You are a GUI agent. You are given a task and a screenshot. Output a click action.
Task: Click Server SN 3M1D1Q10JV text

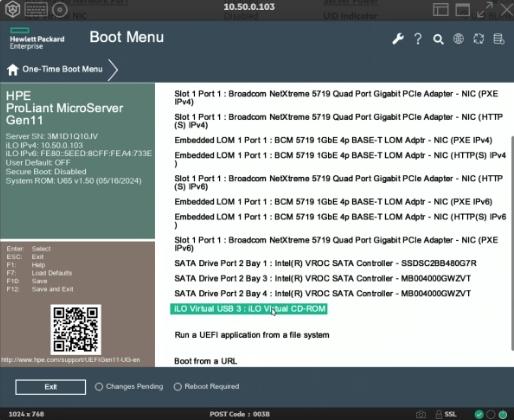[x=52, y=136]
